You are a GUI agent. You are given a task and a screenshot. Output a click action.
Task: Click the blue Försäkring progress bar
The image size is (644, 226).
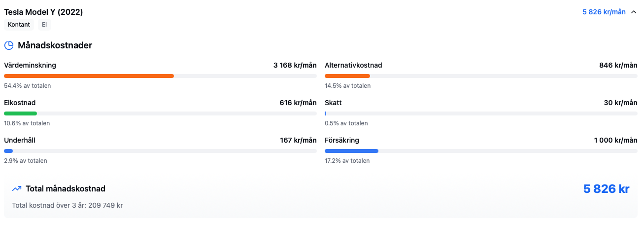351,151
